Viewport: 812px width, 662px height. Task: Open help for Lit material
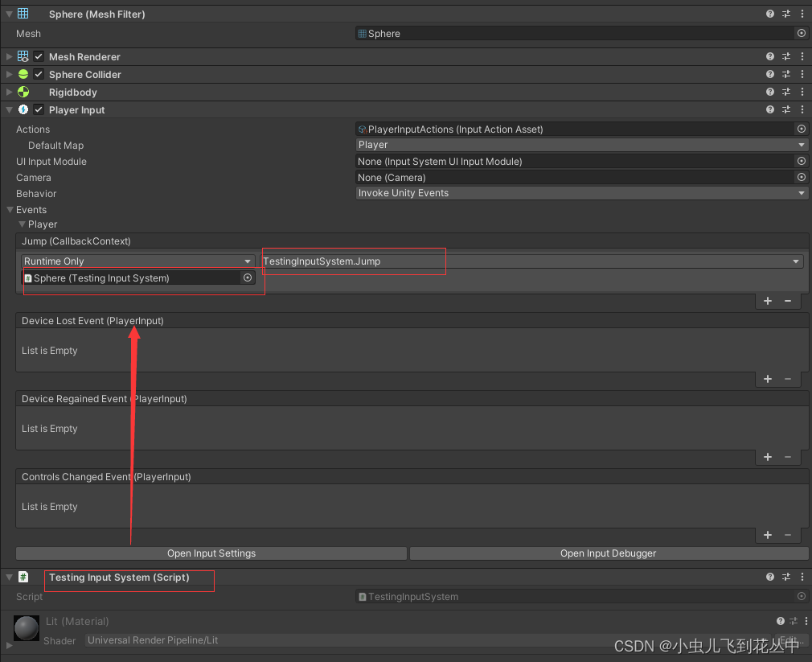(x=781, y=620)
